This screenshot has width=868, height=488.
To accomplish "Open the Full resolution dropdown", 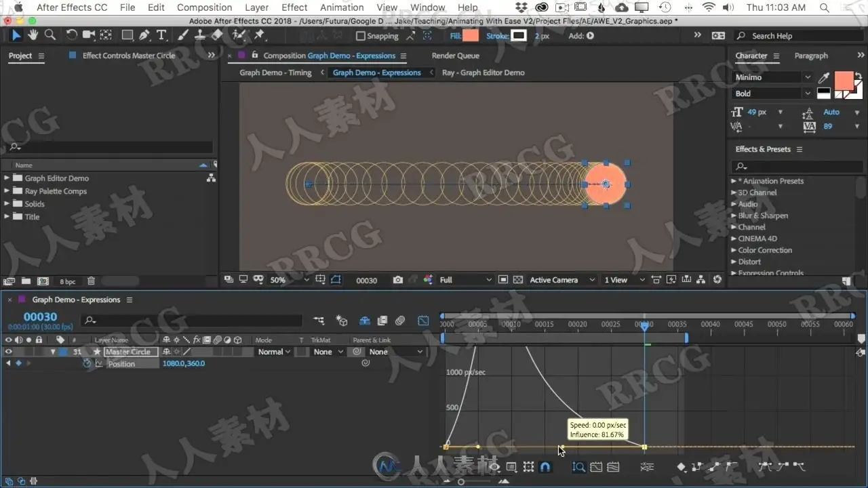I will tap(465, 280).
